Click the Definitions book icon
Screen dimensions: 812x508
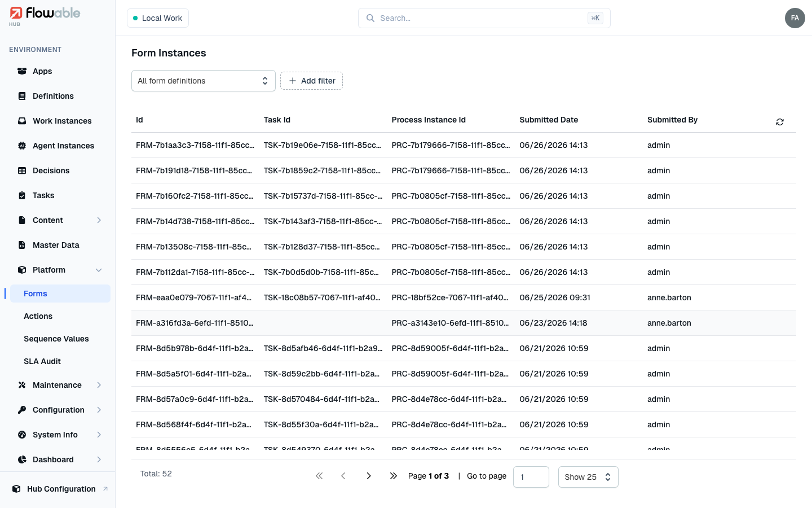point(22,96)
